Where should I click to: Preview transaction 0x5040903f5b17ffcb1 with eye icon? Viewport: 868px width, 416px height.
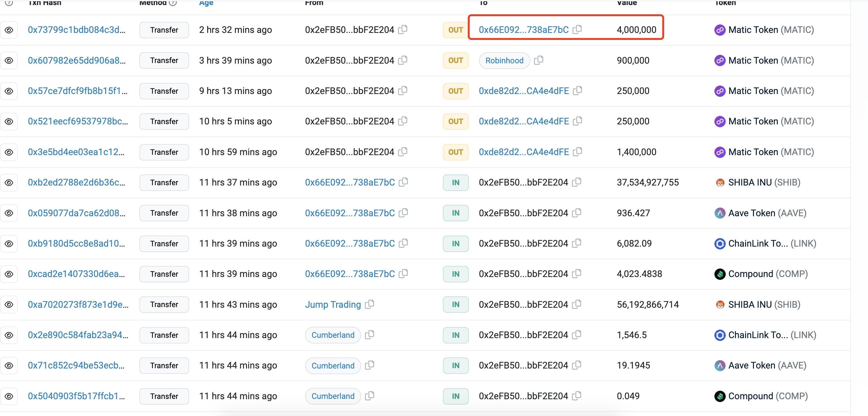(x=9, y=396)
